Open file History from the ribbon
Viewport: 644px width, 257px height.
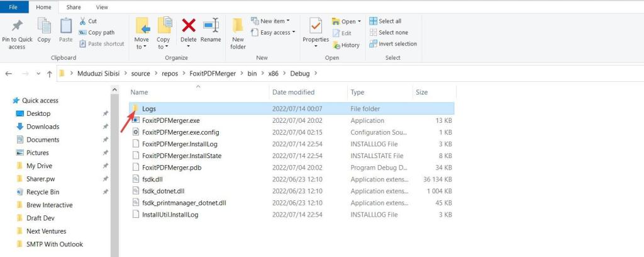(346, 45)
